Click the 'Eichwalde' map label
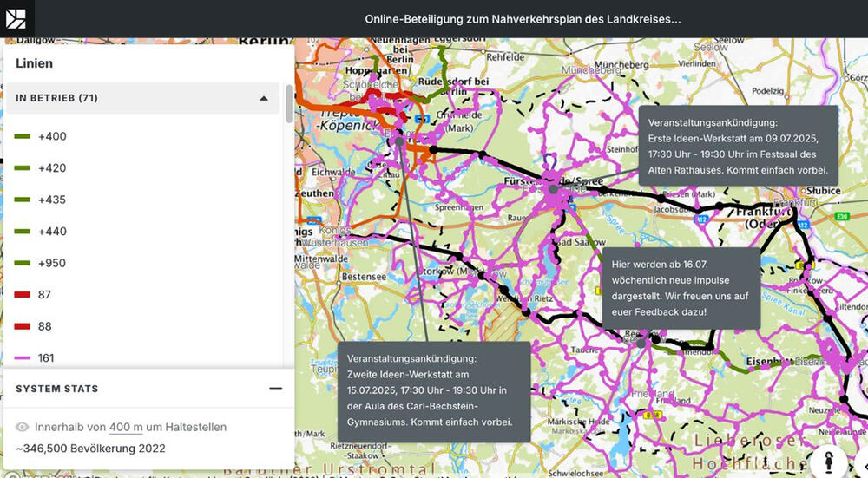This screenshot has height=478, width=868. (x=332, y=172)
